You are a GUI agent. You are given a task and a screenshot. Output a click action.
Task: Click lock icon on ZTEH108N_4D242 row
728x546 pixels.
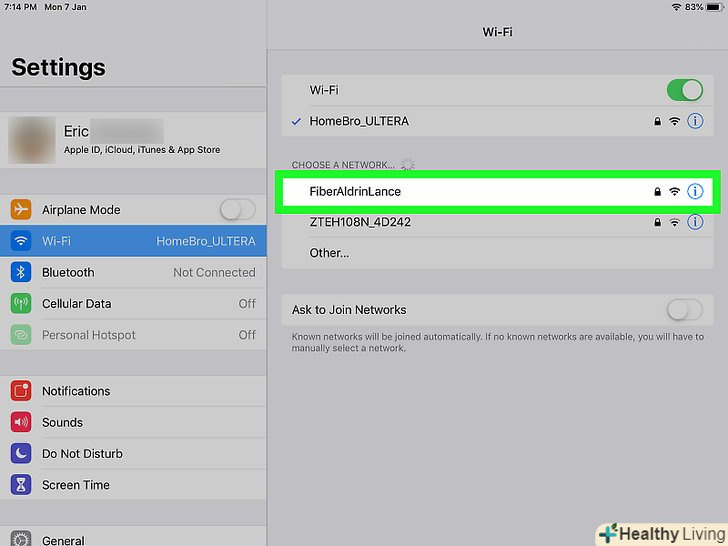pyautogui.click(x=657, y=222)
